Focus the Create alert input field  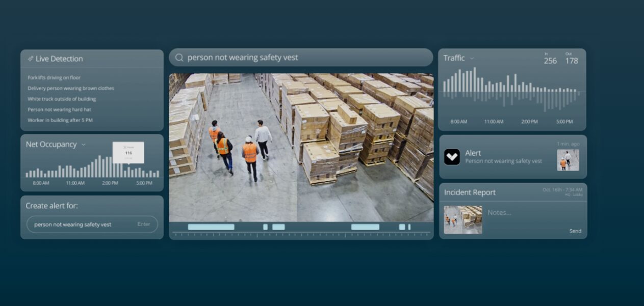point(92,224)
